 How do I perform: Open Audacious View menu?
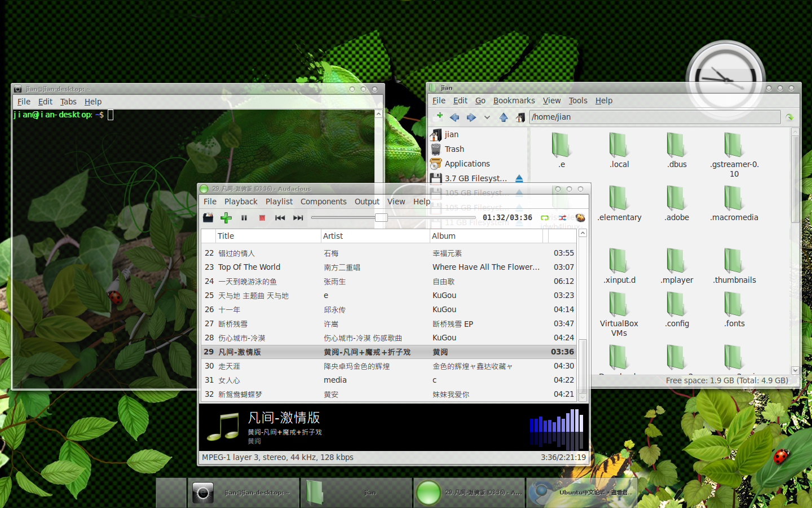point(396,202)
